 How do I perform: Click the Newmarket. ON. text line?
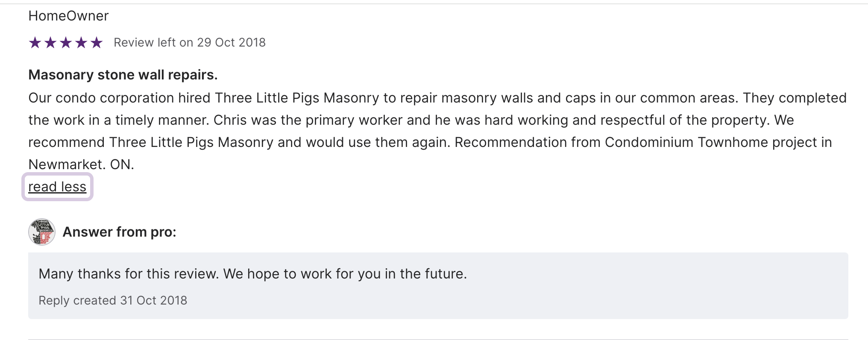81,164
